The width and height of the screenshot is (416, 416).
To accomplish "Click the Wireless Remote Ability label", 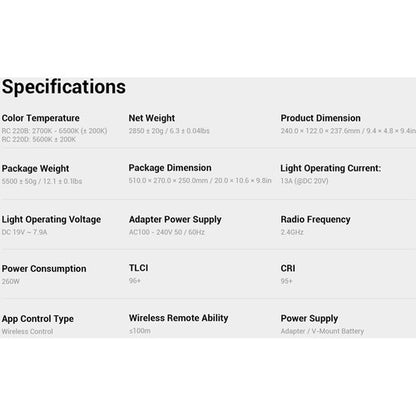I will coord(179,318).
